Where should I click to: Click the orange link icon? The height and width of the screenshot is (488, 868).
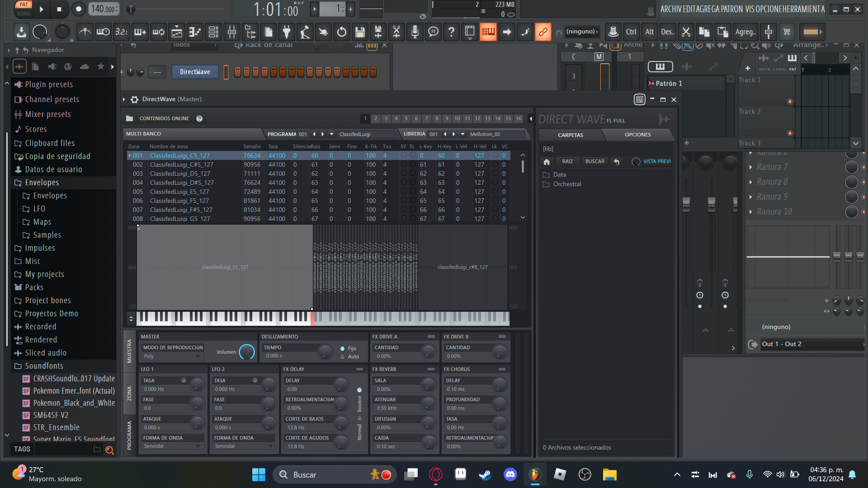tap(543, 32)
